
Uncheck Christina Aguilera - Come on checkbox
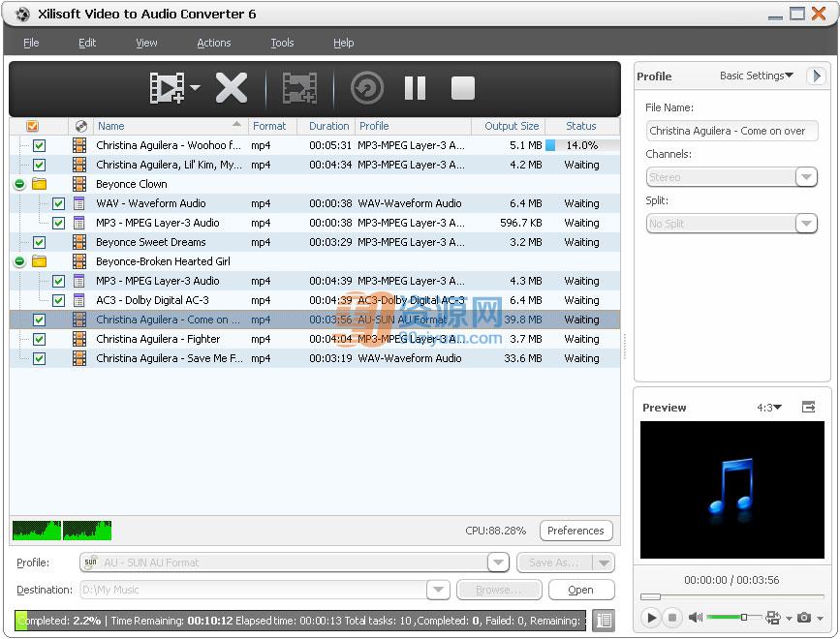coord(39,319)
